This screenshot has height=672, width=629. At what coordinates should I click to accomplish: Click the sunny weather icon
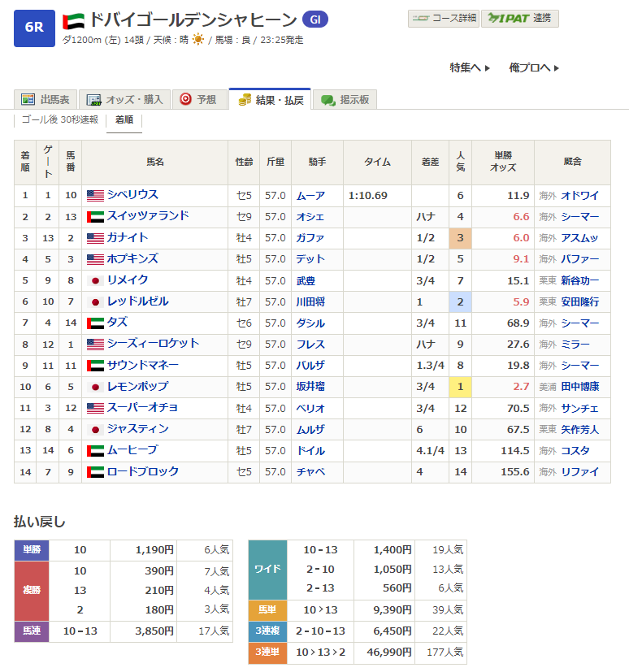198,40
